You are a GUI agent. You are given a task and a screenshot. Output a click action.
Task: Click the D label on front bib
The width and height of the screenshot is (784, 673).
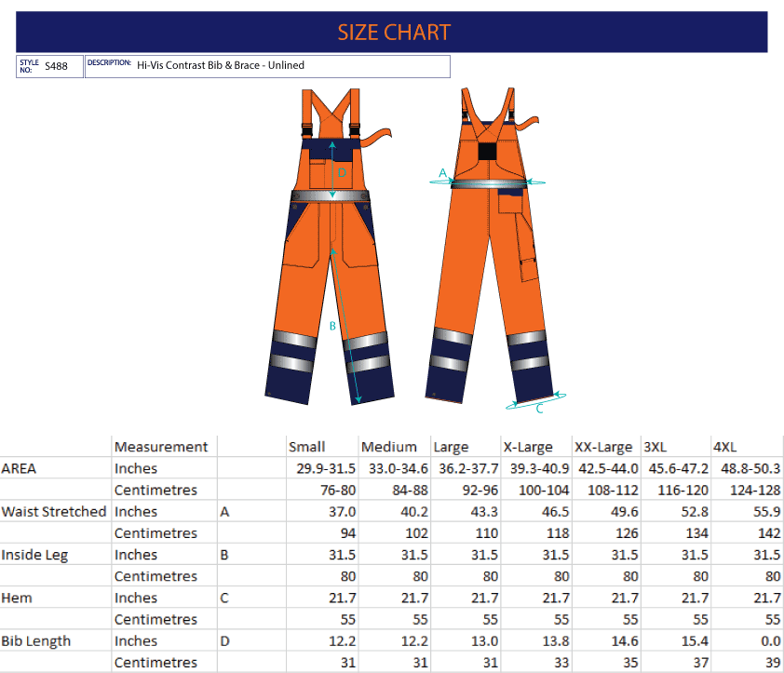tap(342, 172)
